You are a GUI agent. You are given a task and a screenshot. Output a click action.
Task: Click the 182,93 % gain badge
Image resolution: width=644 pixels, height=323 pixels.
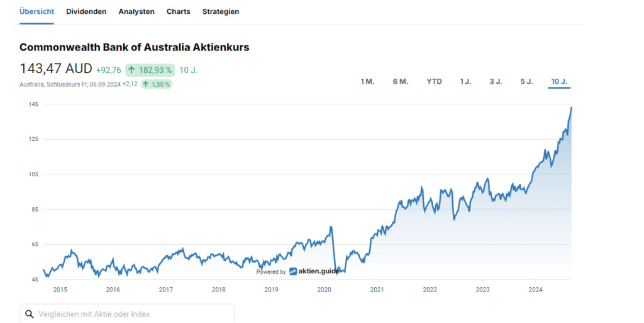(150, 71)
